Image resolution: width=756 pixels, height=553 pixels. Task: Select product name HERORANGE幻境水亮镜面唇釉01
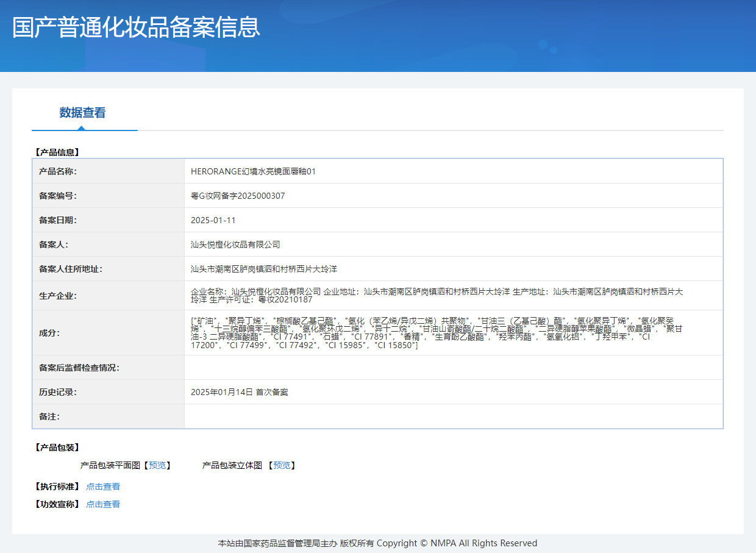pos(253,171)
